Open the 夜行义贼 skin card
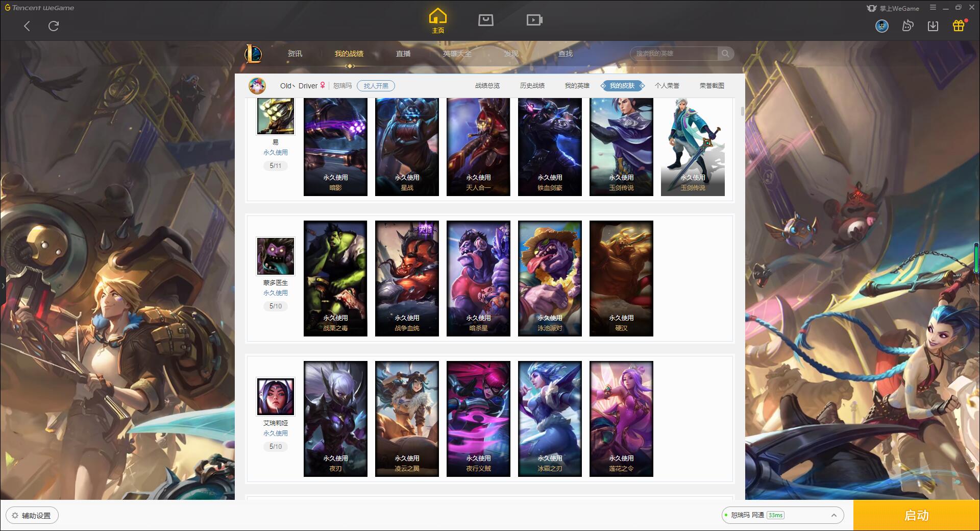Screen dimensions: 980x531 [478, 419]
